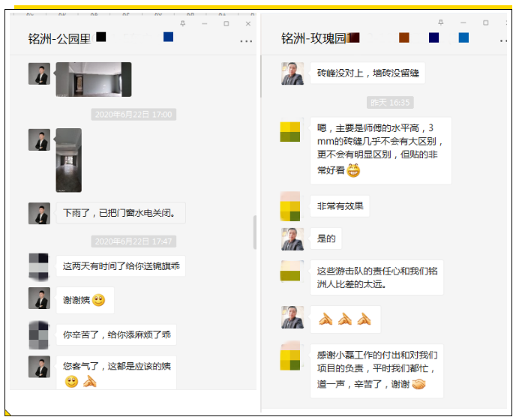
Task: Click the 铭洲-玫瑰园1 group name
Action: click(315, 38)
